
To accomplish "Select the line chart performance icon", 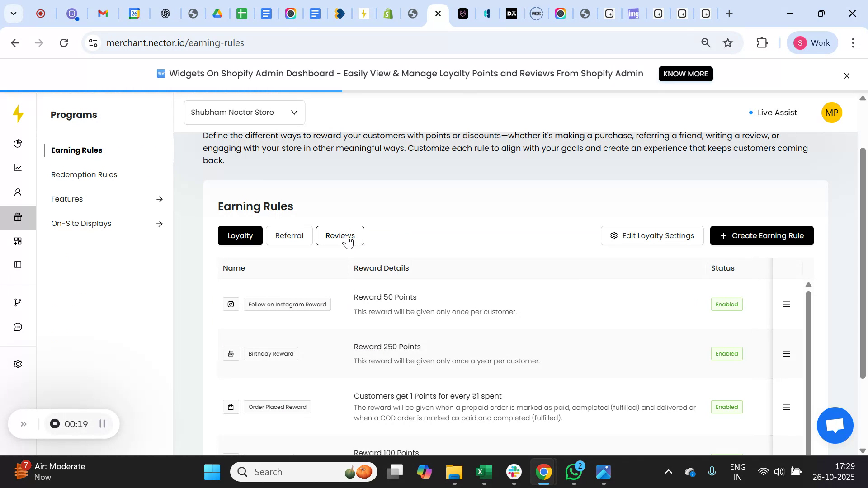I will (x=18, y=168).
